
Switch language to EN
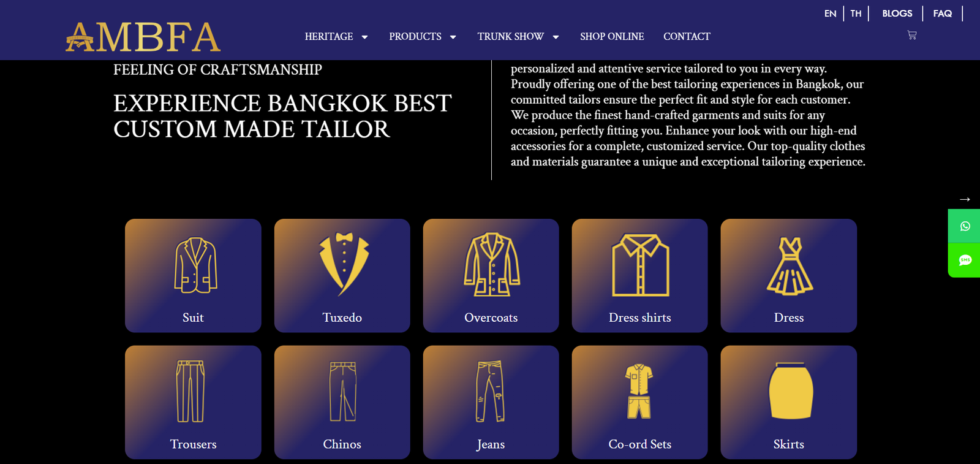[830, 13]
